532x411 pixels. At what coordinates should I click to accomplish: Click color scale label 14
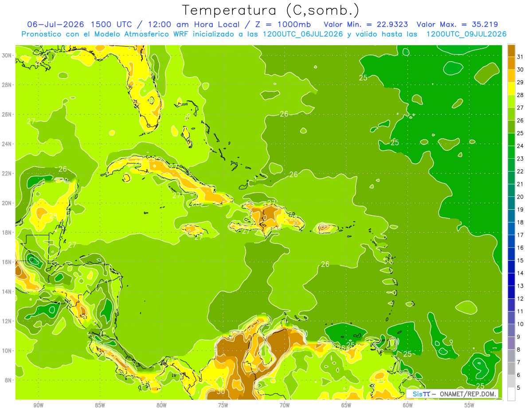tap(520, 273)
